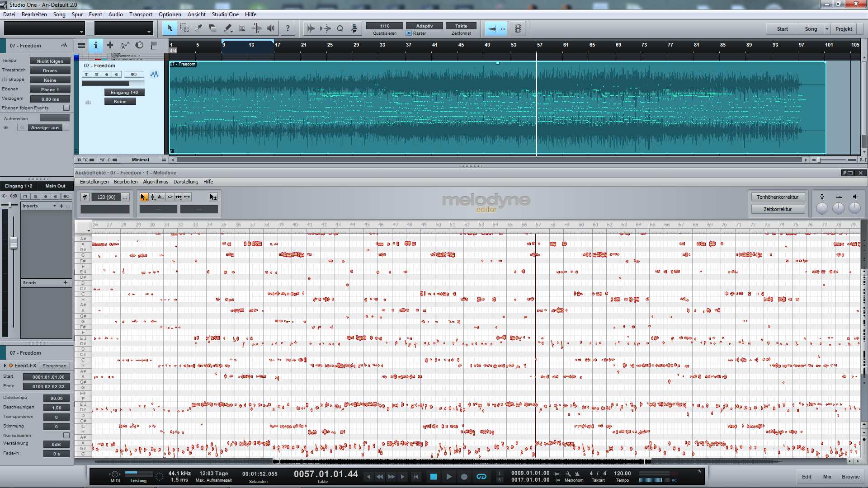This screenshot has height=488, width=868.
Task: Expand the Event-FX section
Action: point(5,366)
